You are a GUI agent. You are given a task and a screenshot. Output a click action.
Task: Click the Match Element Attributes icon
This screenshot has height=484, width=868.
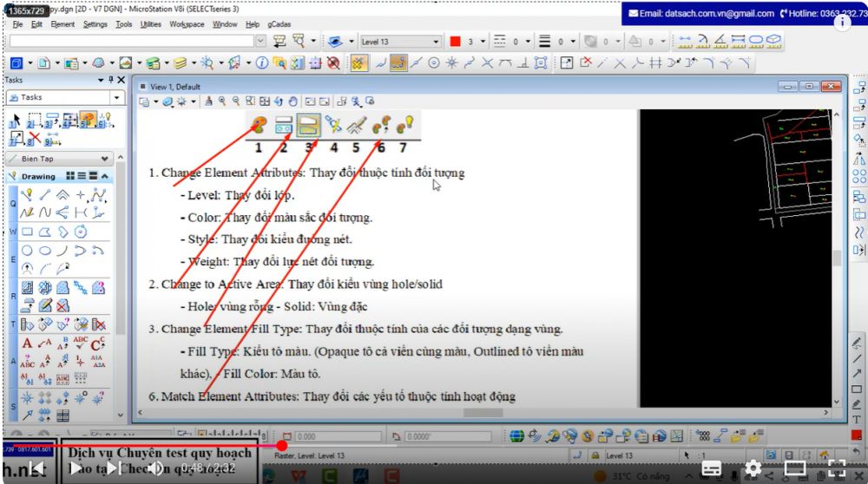coord(380,126)
